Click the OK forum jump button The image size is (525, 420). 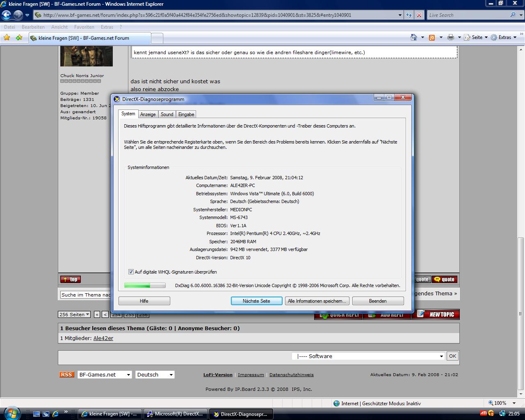tap(452, 356)
